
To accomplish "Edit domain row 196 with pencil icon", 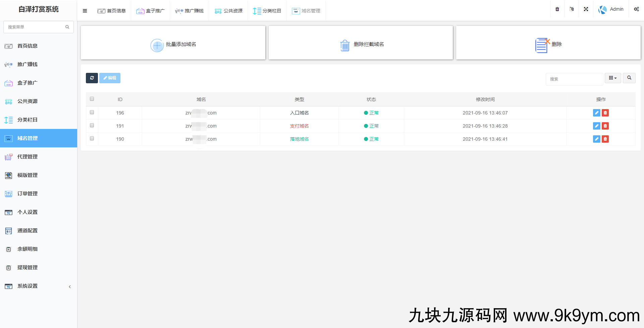I will [596, 113].
